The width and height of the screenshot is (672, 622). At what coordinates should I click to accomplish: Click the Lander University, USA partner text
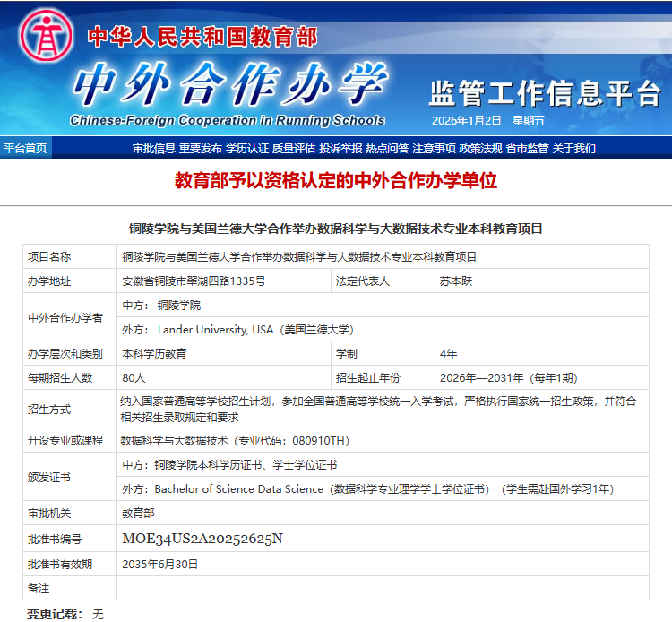pyautogui.click(x=255, y=330)
